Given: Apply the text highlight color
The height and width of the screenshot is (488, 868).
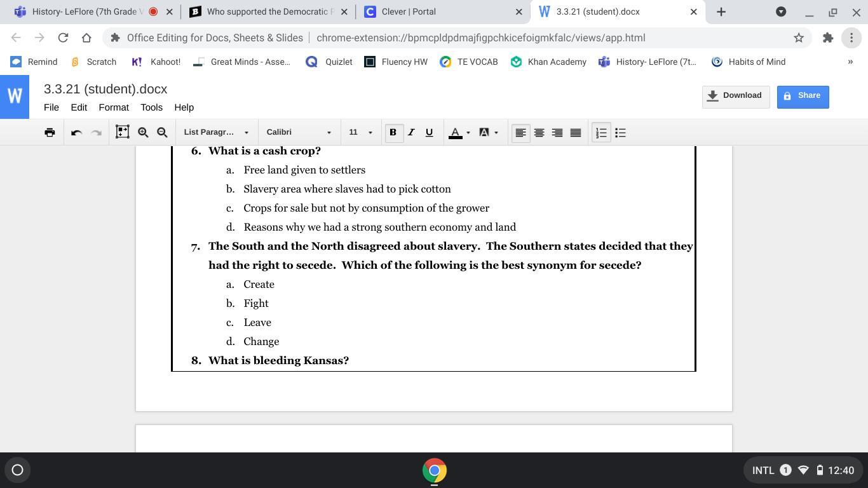Looking at the screenshot, I should (484, 132).
